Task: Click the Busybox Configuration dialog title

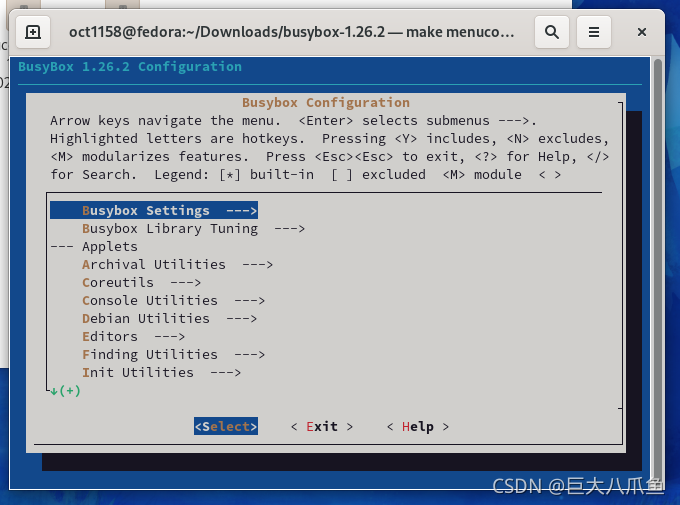Action: 326,103
